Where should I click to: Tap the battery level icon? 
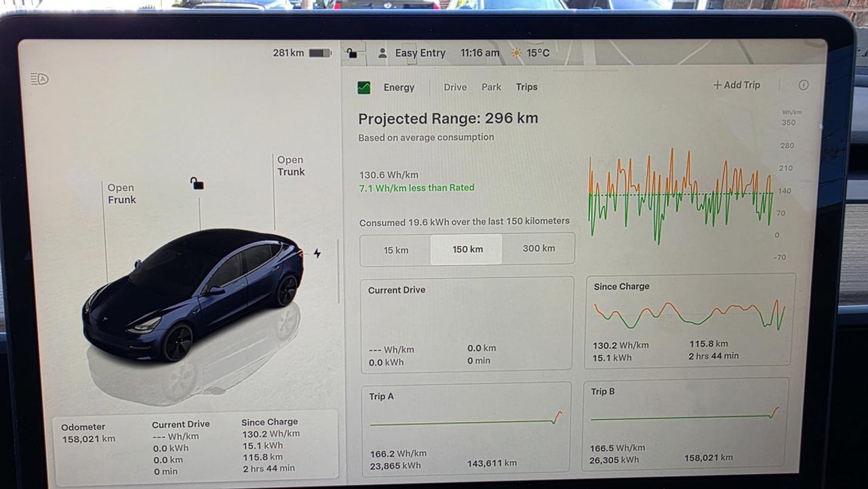pos(320,53)
